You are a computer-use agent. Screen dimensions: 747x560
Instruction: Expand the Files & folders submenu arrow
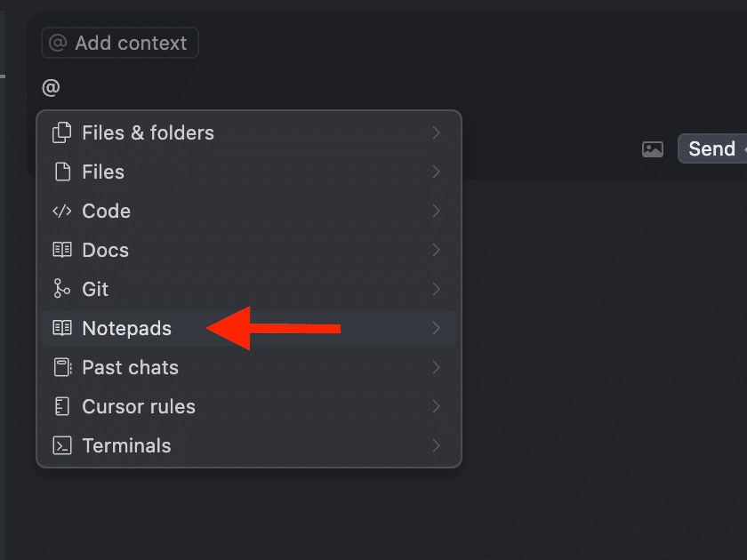pyautogui.click(x=436, y=133)
